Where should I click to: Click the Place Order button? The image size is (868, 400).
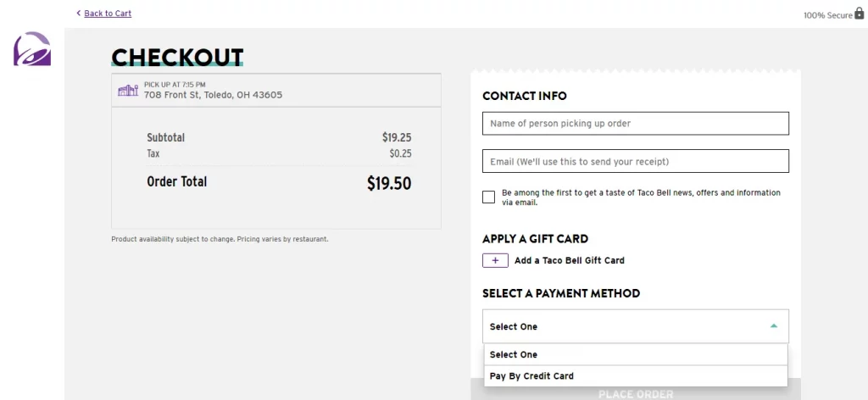point(636,394)
